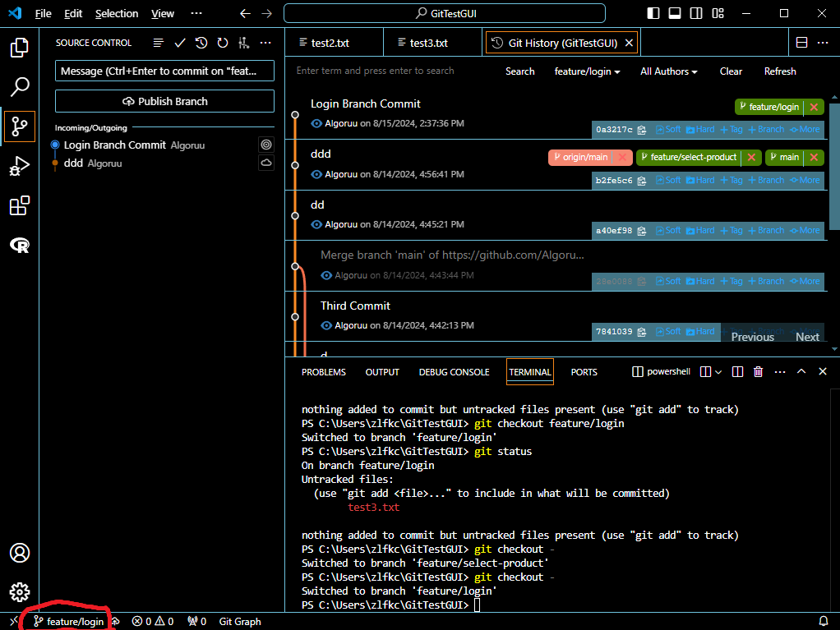
Task: Open the Search view in activity bar
Action: [19, 87]
